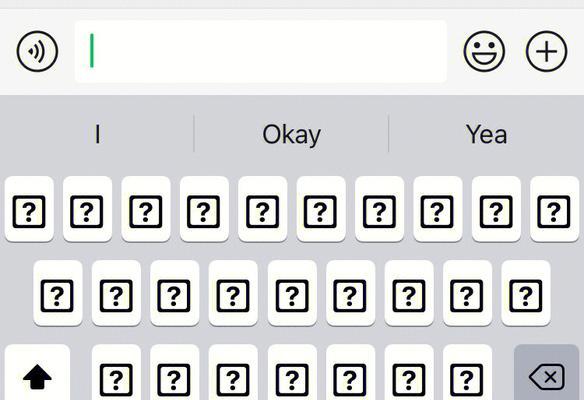The image size is (584, 400).
Task: Open the plus attachments menu
Action: pos(546,51)
